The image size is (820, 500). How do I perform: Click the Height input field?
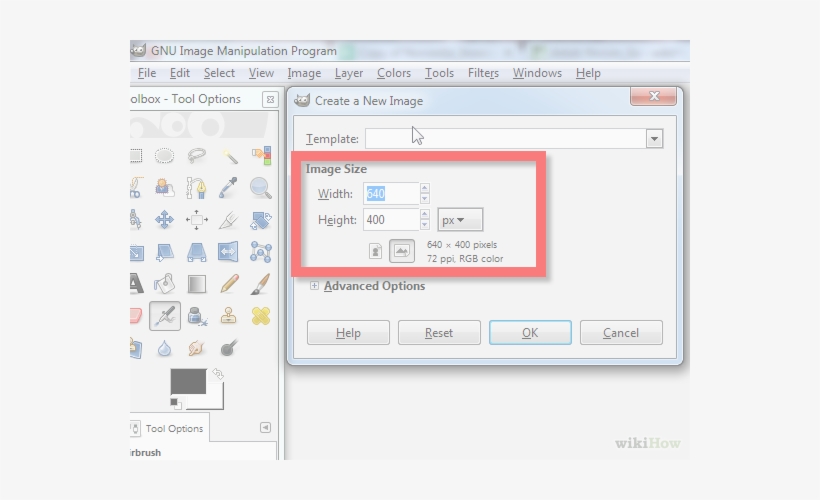click(x=391, y=220)
